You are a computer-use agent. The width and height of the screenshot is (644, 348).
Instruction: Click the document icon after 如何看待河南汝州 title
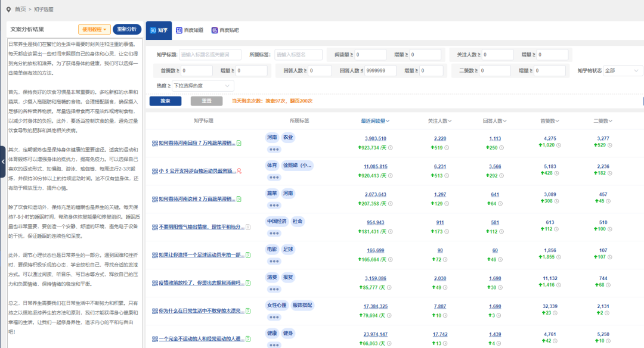[x=239, y=199]
